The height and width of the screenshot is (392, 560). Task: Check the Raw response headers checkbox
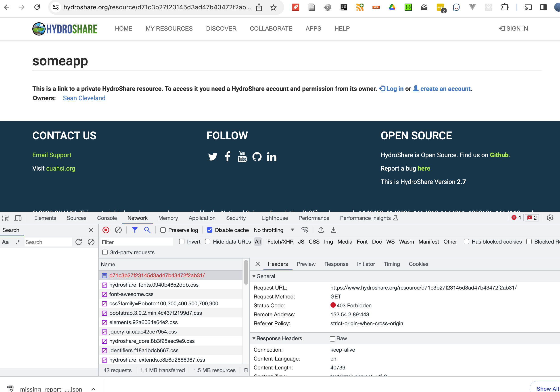pos(332,339)
